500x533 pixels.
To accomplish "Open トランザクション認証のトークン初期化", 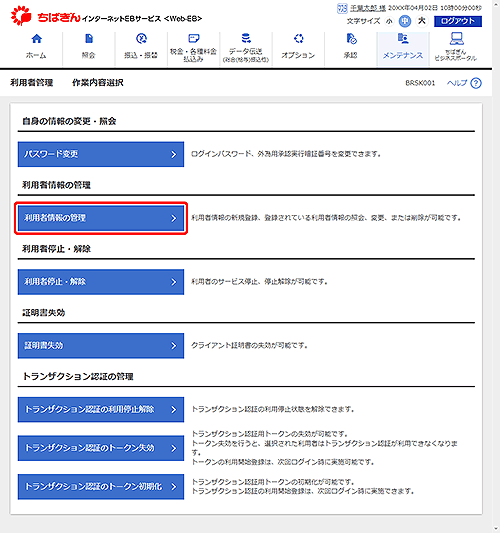I will tap(101, 487).
